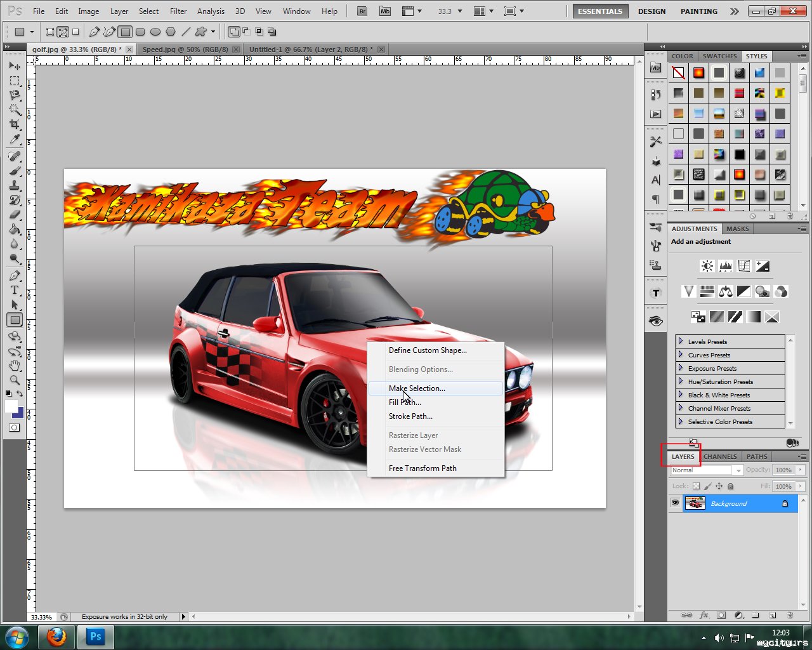The image size is (812, 650).
Task: Select the Crop tool
Action: coord(15,124)
